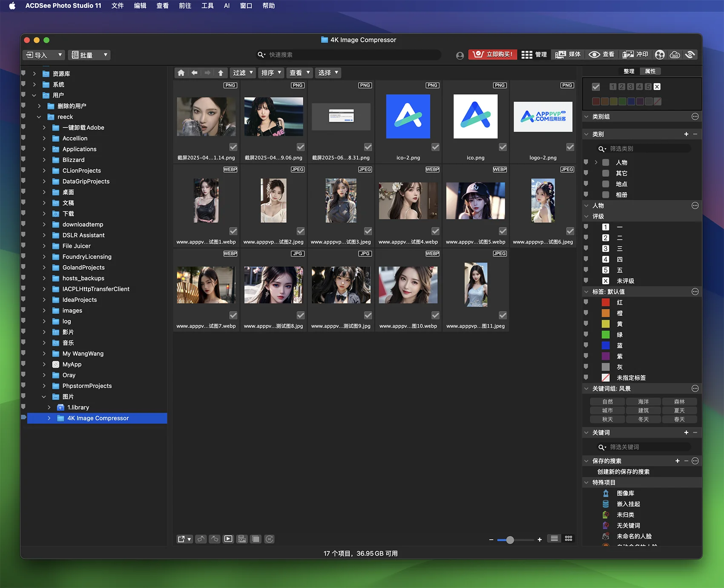
Task: Click the user account profile icon
Action: tap(460, 55)
